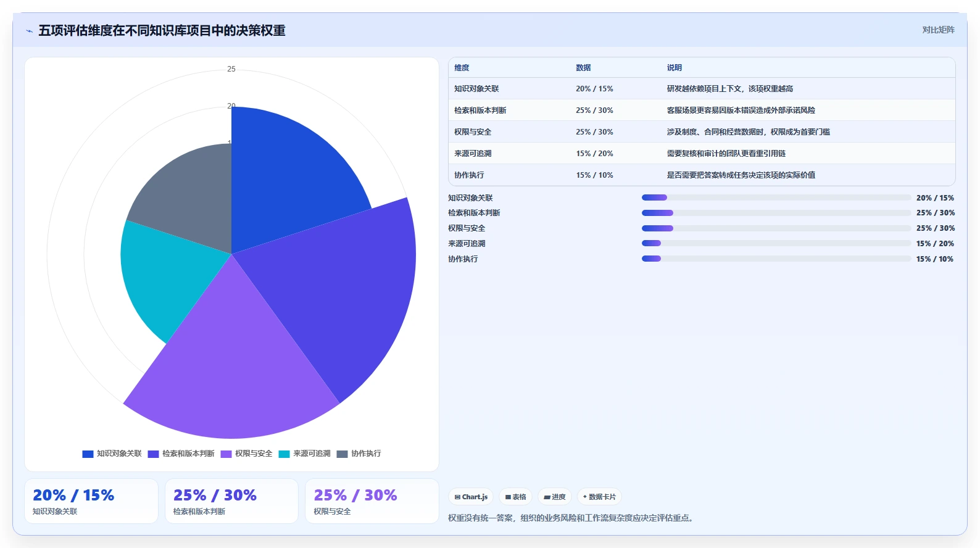This screenshot has width=980, height=548.
Task: Click description 涉及制度、合同和经营数据时
Action: pos(748,132)
